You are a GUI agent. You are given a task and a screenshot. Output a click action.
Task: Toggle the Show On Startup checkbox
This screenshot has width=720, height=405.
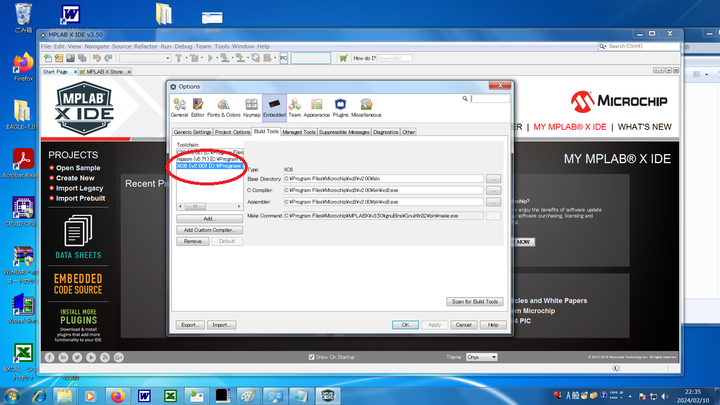click(x=312, y=357)
